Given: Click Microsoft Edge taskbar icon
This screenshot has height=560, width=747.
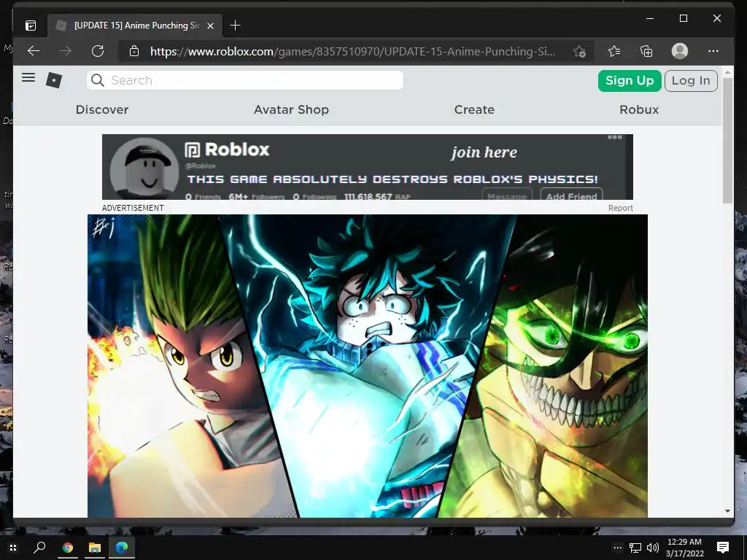Looking at the screenshot, I should coord(122,548).
